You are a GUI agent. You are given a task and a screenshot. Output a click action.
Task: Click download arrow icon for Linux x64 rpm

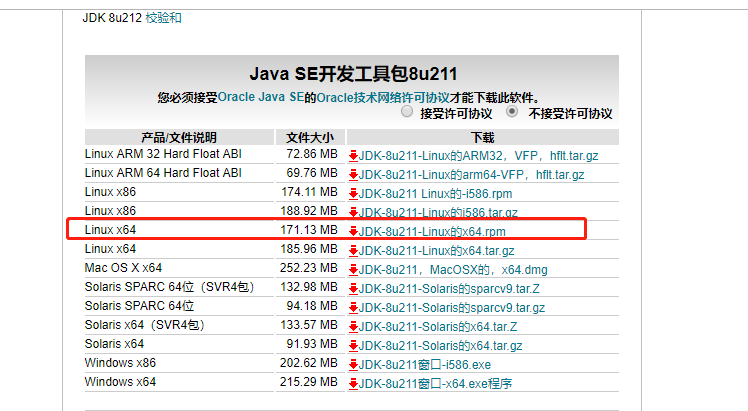click(x=353, y=232)
